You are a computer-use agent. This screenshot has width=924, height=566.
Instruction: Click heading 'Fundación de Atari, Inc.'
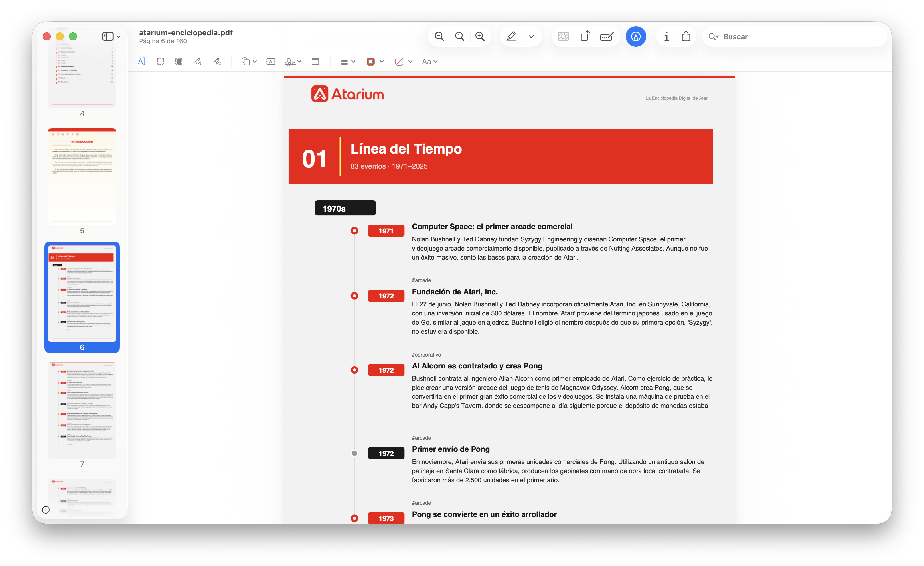pyautogui.click(x=455, y=292)
